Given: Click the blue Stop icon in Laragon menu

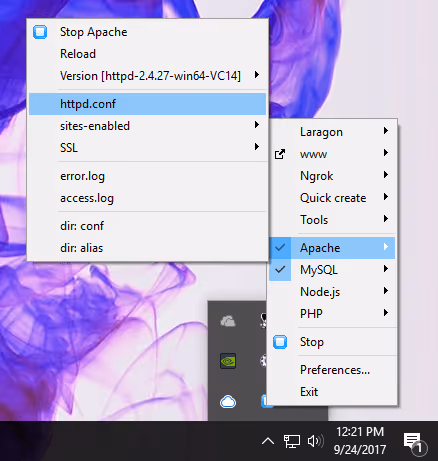Looking at the screenshot, I should click(x=280, y=342).
